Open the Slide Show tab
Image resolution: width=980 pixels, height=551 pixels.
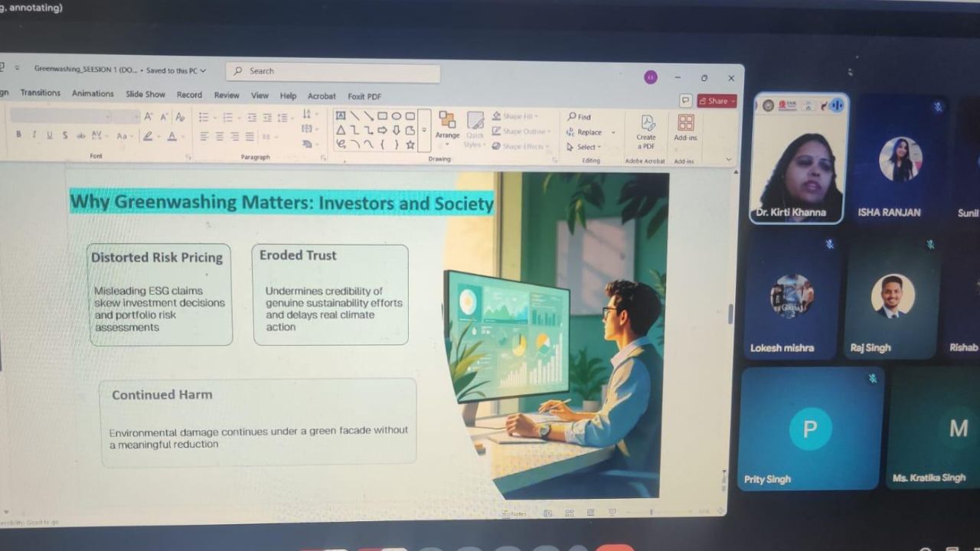pyautogui.click(x=145, y=94)
